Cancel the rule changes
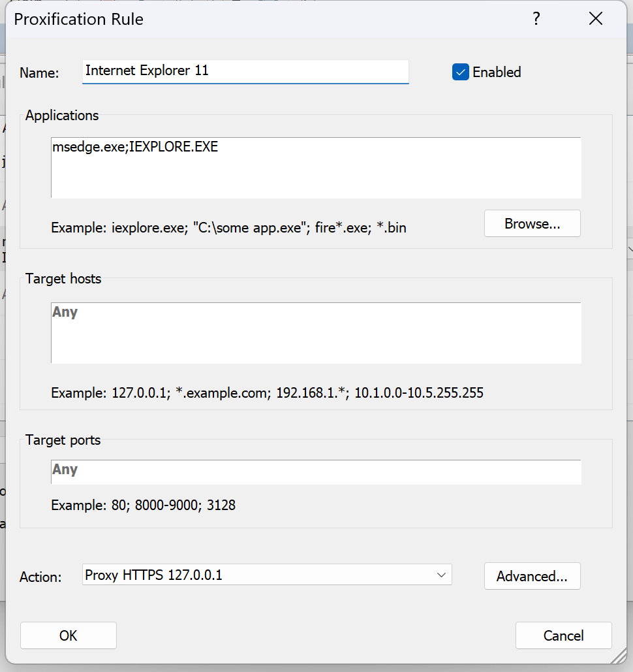Screen dimensions: 633x672 564,635
